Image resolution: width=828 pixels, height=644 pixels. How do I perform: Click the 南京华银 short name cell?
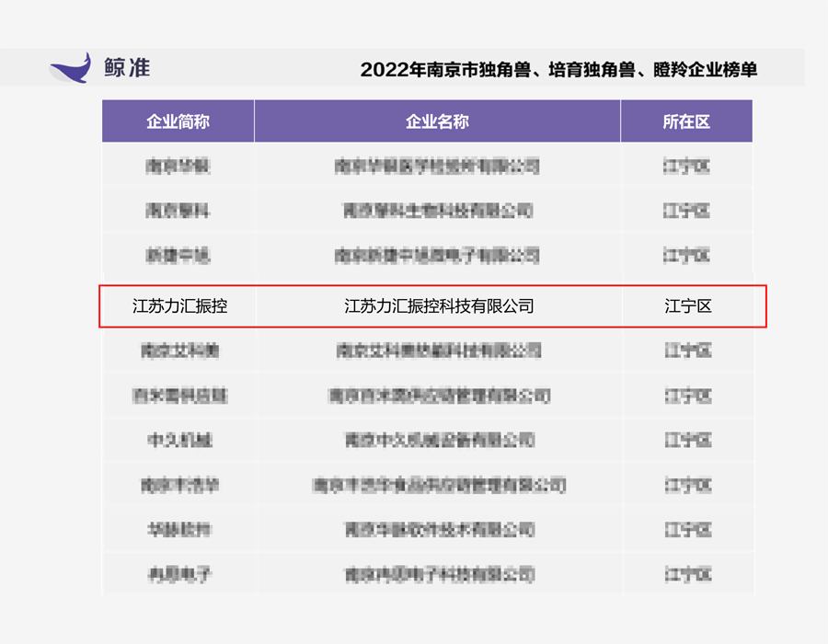click(179, 167)
